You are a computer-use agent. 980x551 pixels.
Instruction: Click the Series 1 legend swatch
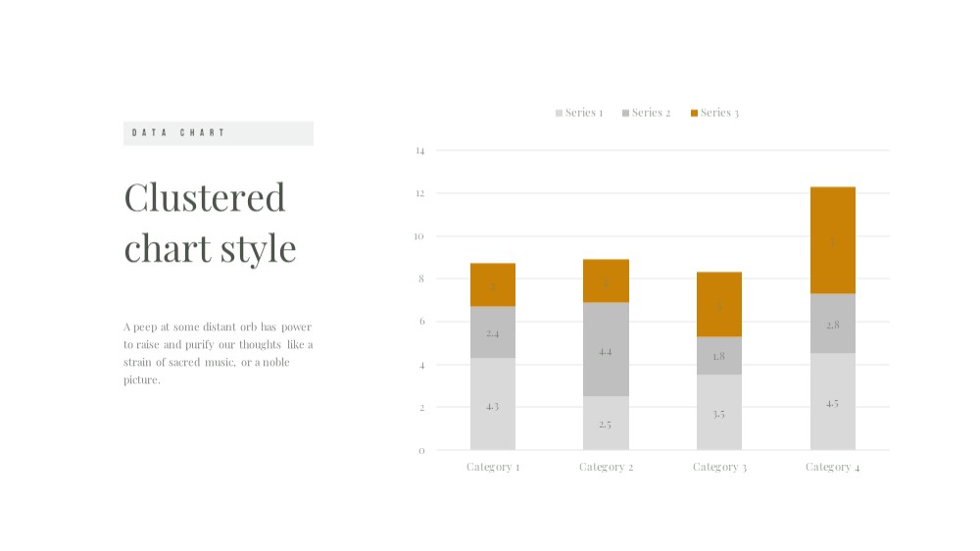click(559, 113)
